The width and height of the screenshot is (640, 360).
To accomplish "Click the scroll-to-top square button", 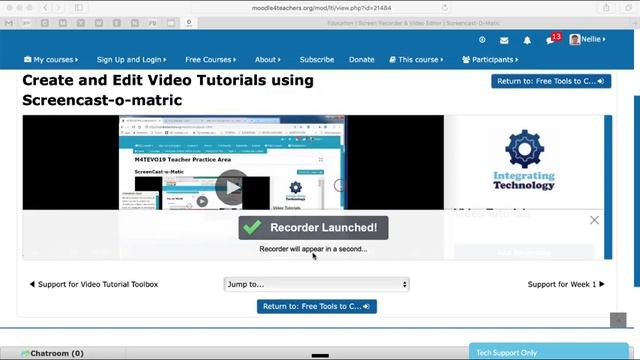I will [618, 320].
